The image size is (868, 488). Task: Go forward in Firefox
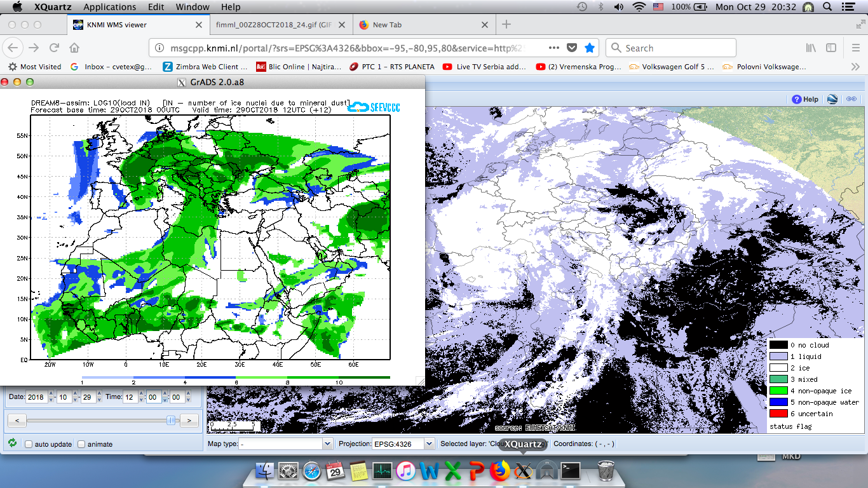click(34, 48)
